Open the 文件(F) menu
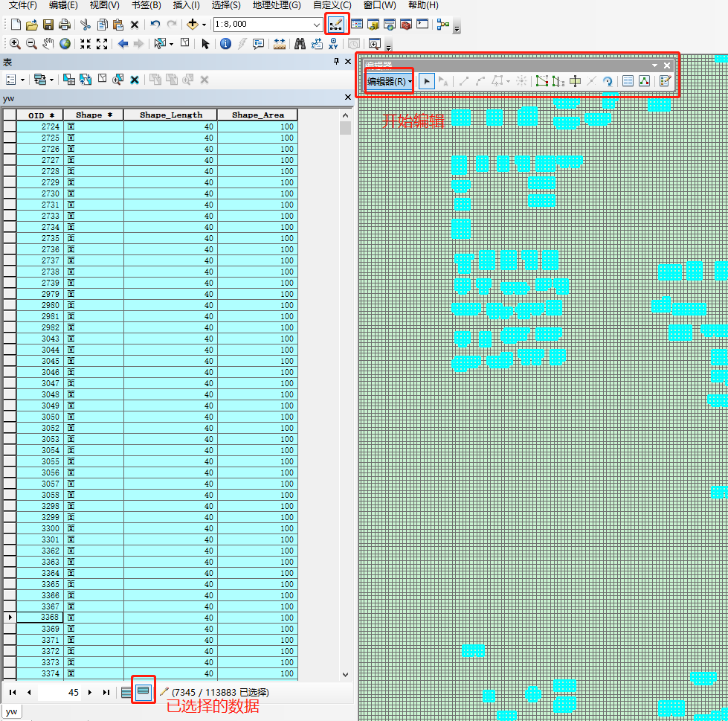728x721 pixels. [23, 5]
